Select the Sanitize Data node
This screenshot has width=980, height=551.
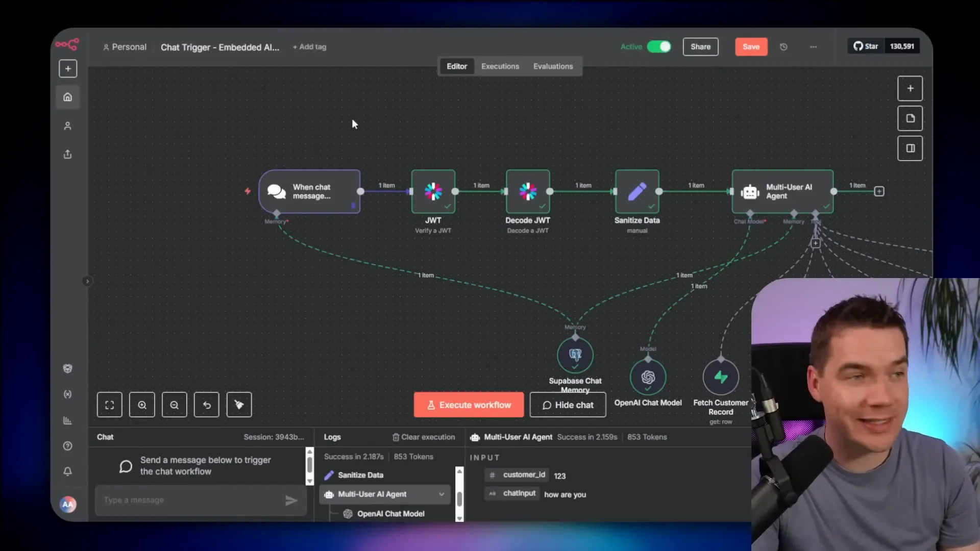click(637, 191)
